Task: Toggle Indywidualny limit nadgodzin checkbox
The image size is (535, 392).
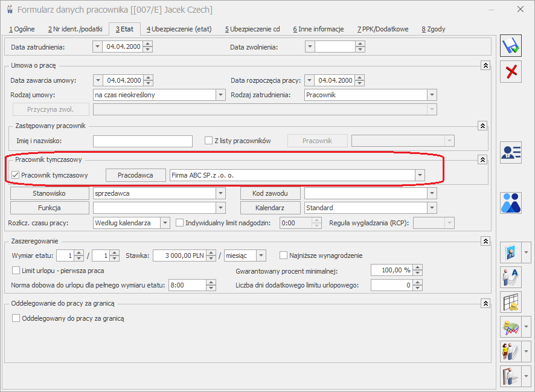Action: pos(179,222)
